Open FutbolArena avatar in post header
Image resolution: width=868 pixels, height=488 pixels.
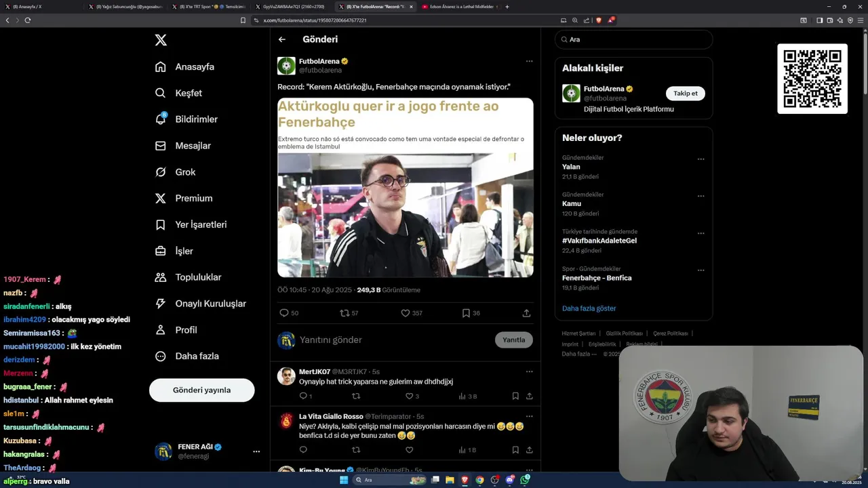[x=286, y=66]
